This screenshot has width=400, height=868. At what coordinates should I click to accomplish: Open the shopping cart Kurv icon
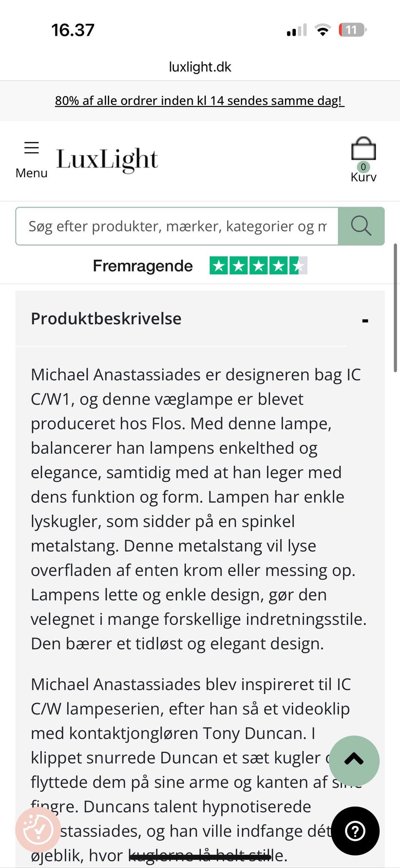pyautogui.click(x=363, y=148)
